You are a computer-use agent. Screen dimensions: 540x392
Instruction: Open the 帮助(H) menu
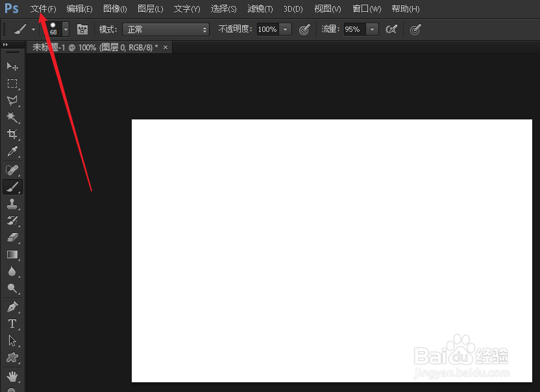pos(406,8)
